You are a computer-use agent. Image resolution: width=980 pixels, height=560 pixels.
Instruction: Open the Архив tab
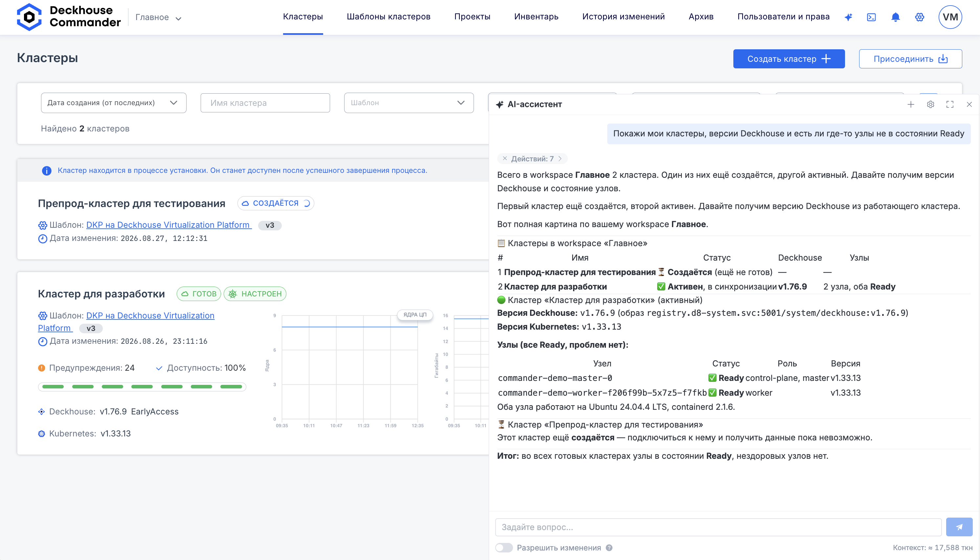[701, 16]
